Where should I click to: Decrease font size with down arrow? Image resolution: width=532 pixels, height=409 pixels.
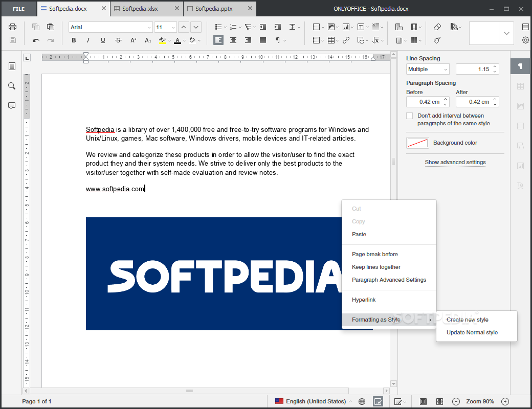point(196,27)
